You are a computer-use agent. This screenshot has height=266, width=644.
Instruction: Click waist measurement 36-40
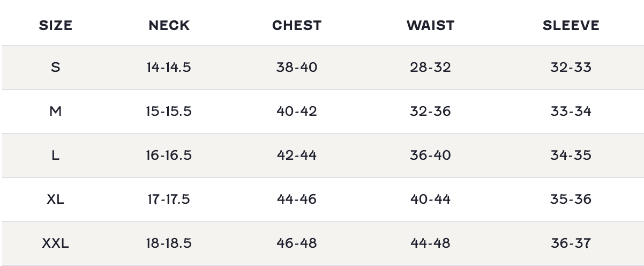point(430,156)
